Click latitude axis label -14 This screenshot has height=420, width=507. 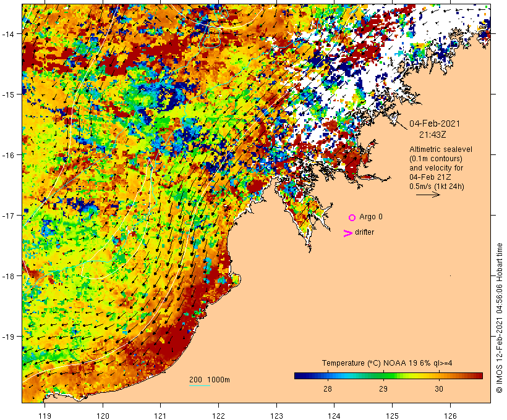8,33
